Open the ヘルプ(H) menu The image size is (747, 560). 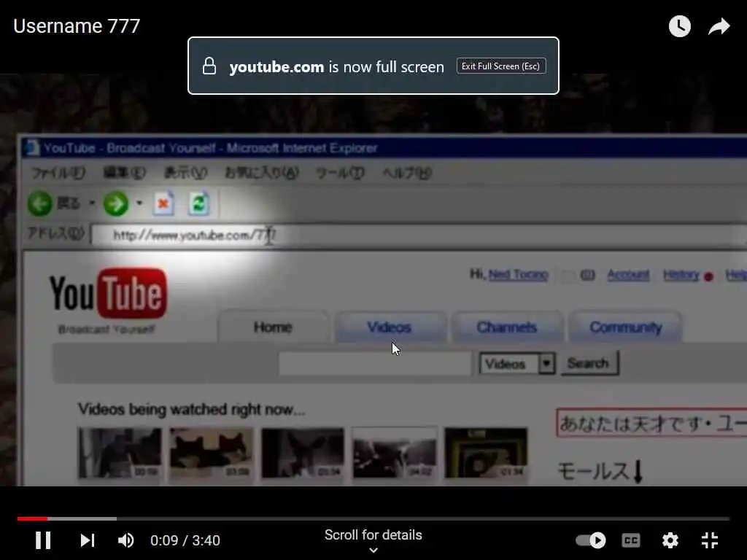click(x=407, y=173)
